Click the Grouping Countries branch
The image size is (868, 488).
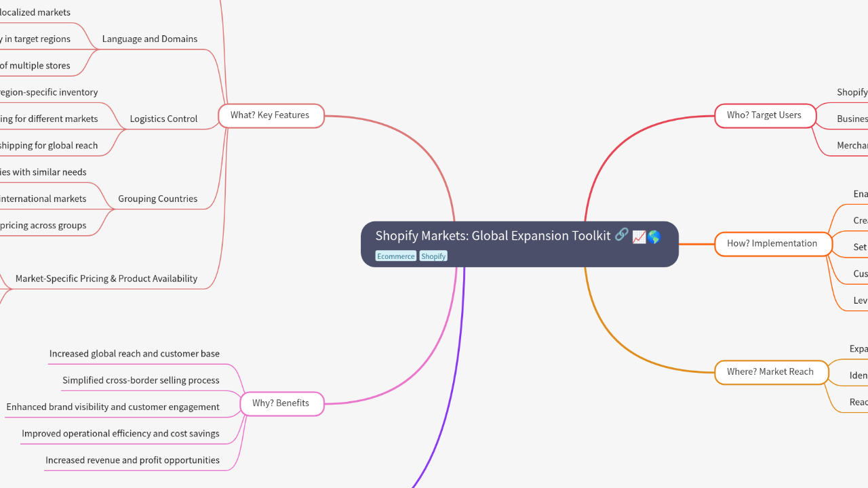tap(158, 199)
